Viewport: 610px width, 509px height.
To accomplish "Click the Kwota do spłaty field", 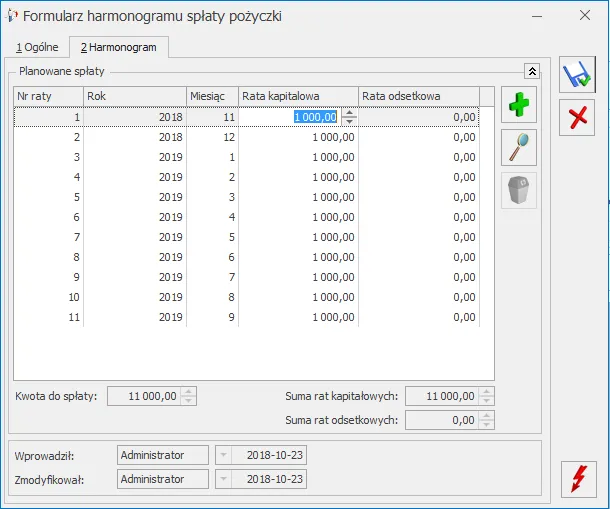I will click(143, 396).
